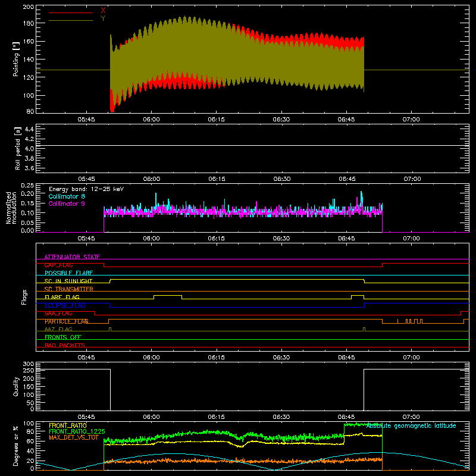Viewport: 476px width, 476px height.
Task: Click the 200 value on Pointing axis
Action: 29,7
